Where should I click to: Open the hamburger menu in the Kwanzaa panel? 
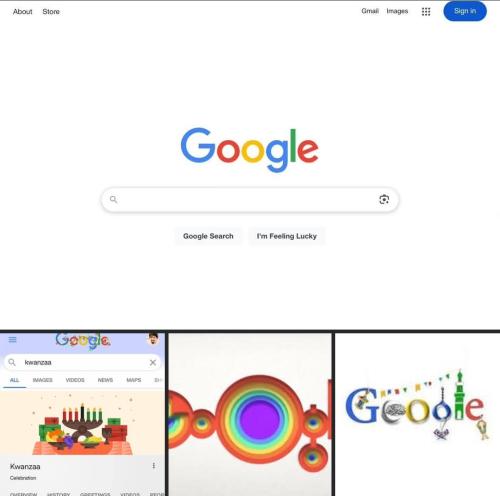click(x=12, y=340)
